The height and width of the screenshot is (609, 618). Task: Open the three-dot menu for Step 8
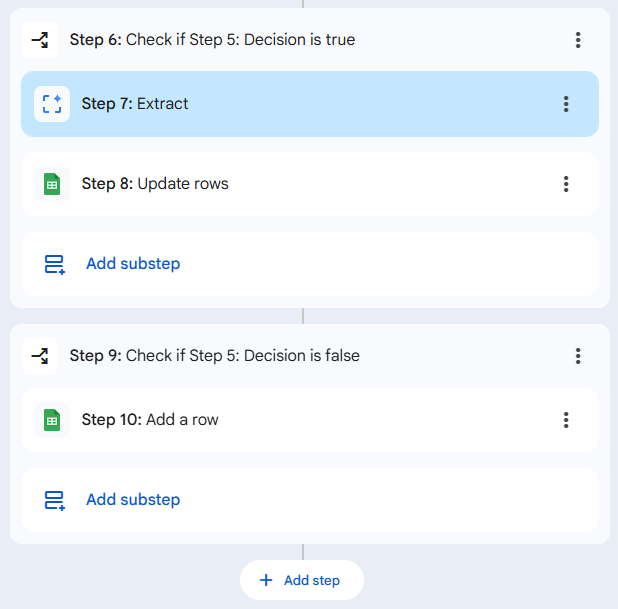(x=566, y=184)
